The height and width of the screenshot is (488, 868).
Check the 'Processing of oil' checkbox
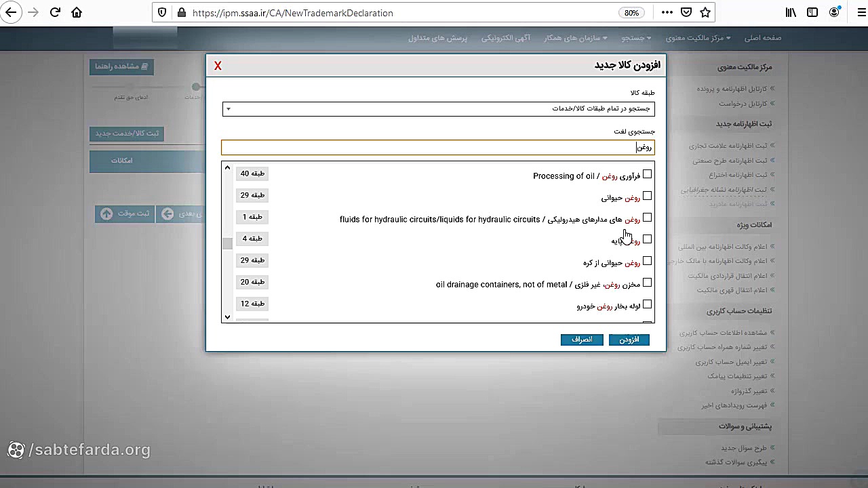pos(647,174)
